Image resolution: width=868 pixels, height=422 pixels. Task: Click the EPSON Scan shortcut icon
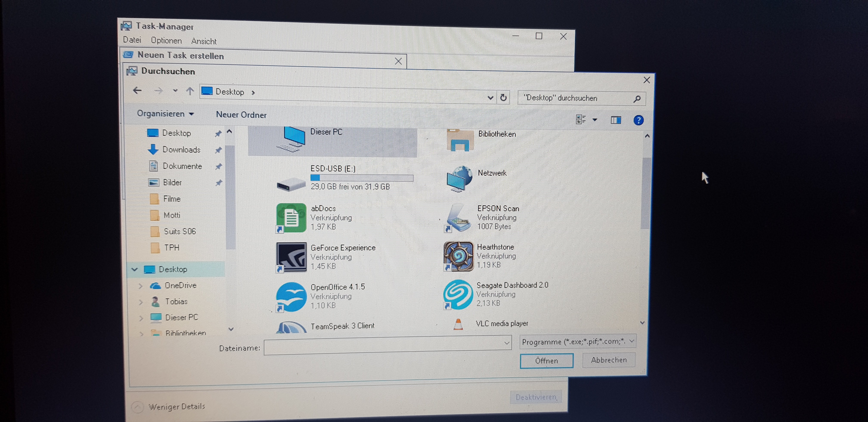(x=458, y=218)
